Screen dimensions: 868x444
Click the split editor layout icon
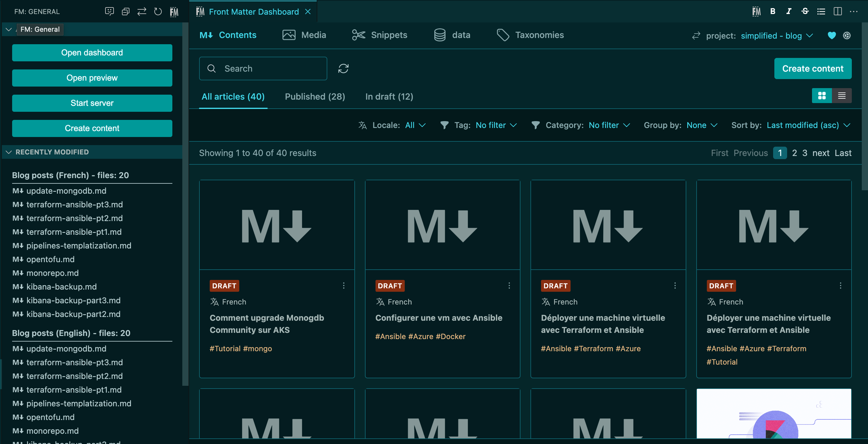click(837, 12)
